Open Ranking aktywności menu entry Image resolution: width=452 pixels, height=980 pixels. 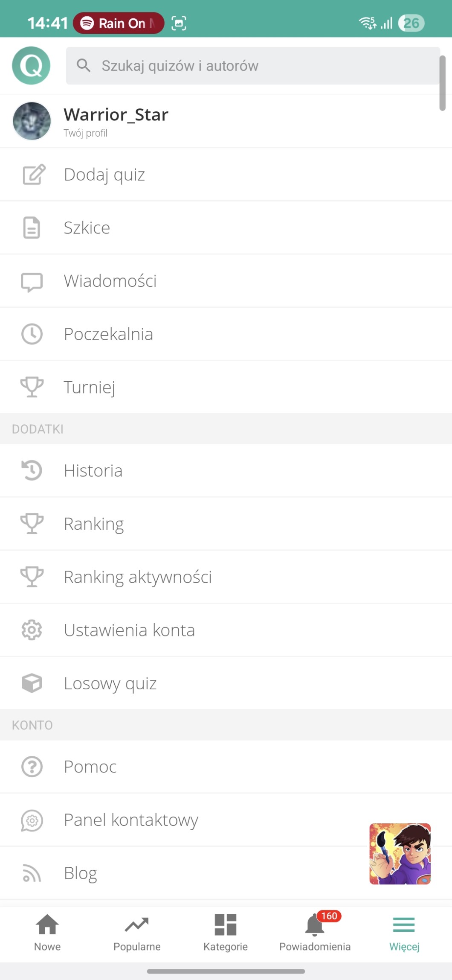tap(138, 577)
